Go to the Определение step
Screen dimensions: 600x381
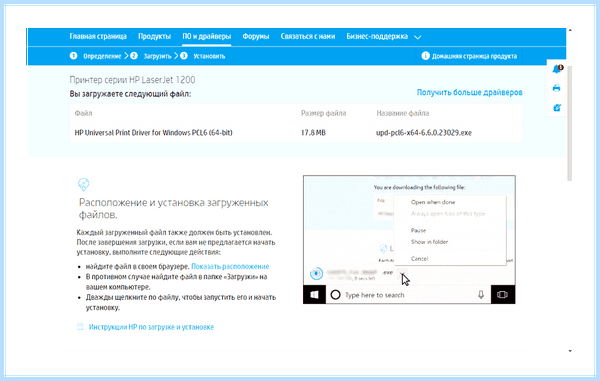(102, 56)
